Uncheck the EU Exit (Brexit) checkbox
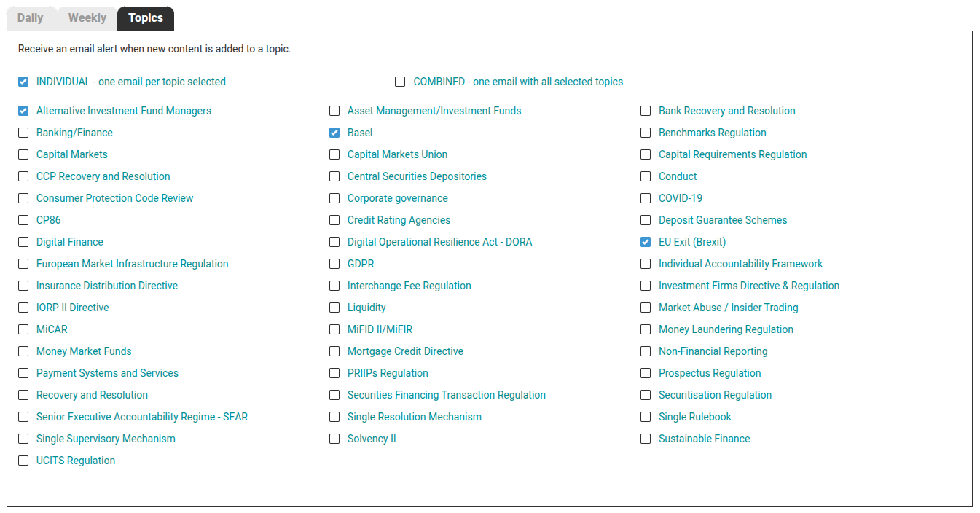Image resolution: width=980 pixels, height=513 pixels. [646, 242]
